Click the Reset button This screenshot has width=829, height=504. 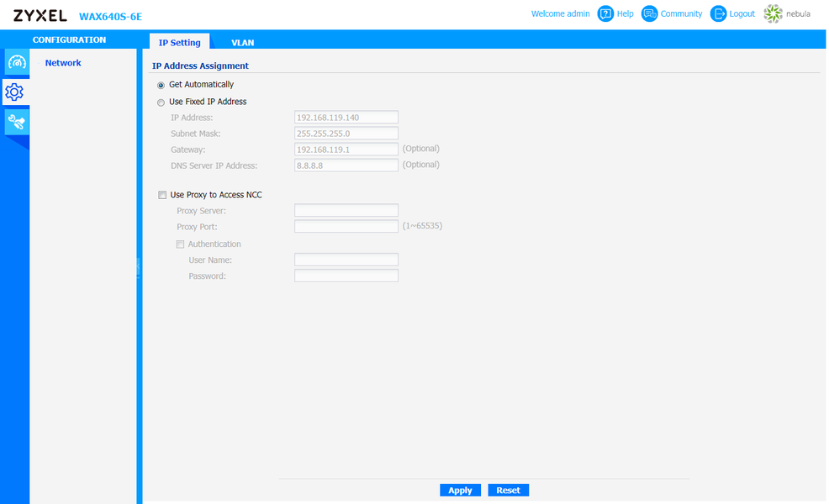coord(508,491)
